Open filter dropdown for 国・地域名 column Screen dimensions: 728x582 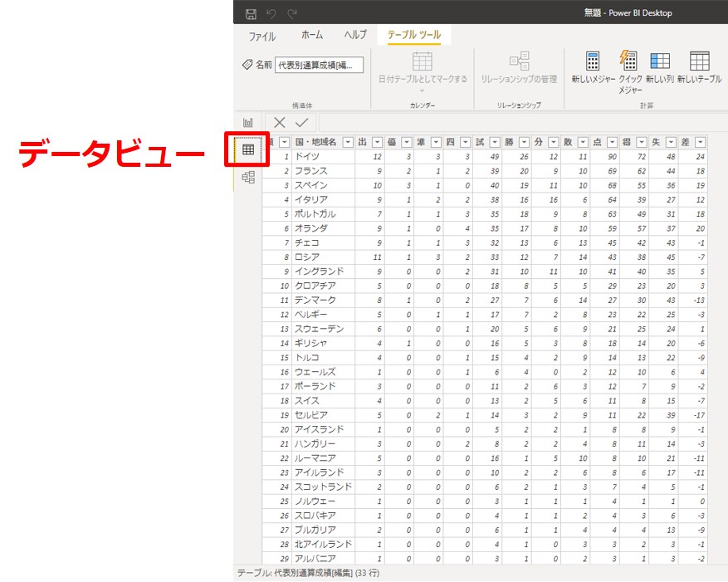point(348,142)
